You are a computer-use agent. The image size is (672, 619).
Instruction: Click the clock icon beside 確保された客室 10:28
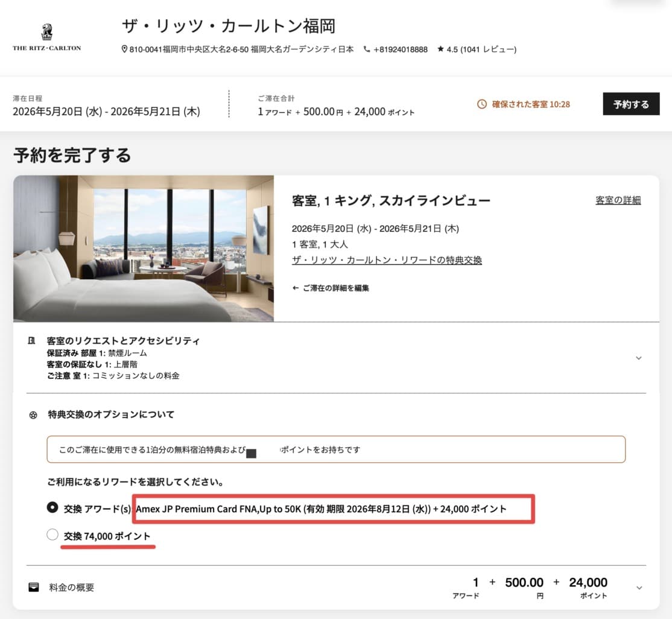coord(481,104)
